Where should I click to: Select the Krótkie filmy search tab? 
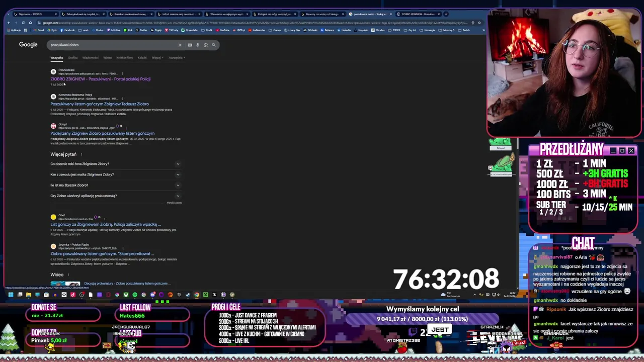125,58
